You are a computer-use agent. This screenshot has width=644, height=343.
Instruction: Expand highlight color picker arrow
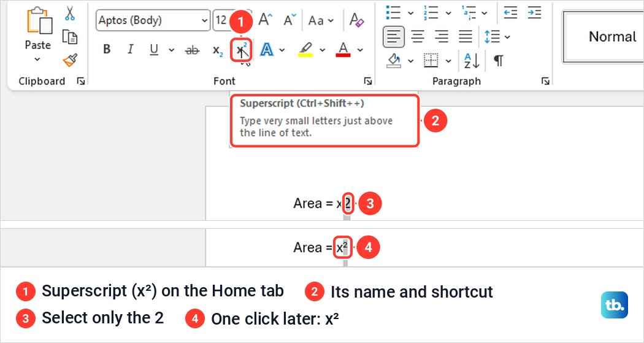323,50
